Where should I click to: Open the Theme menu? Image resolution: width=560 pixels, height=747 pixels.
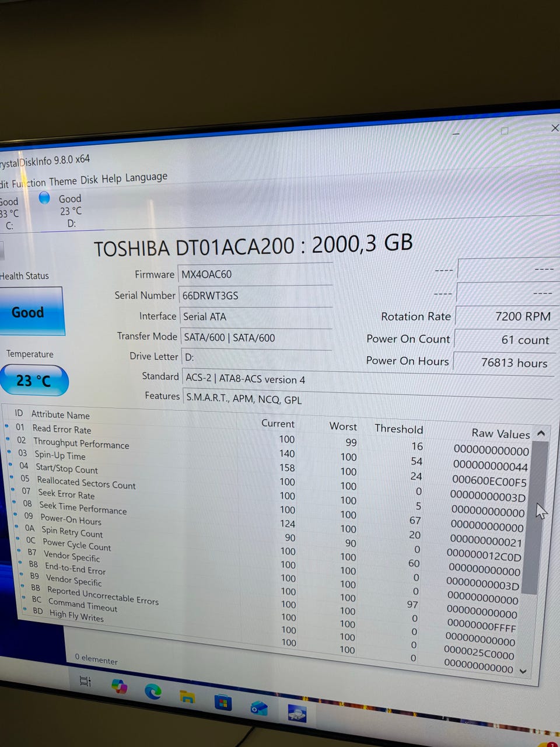click(63, 181)
